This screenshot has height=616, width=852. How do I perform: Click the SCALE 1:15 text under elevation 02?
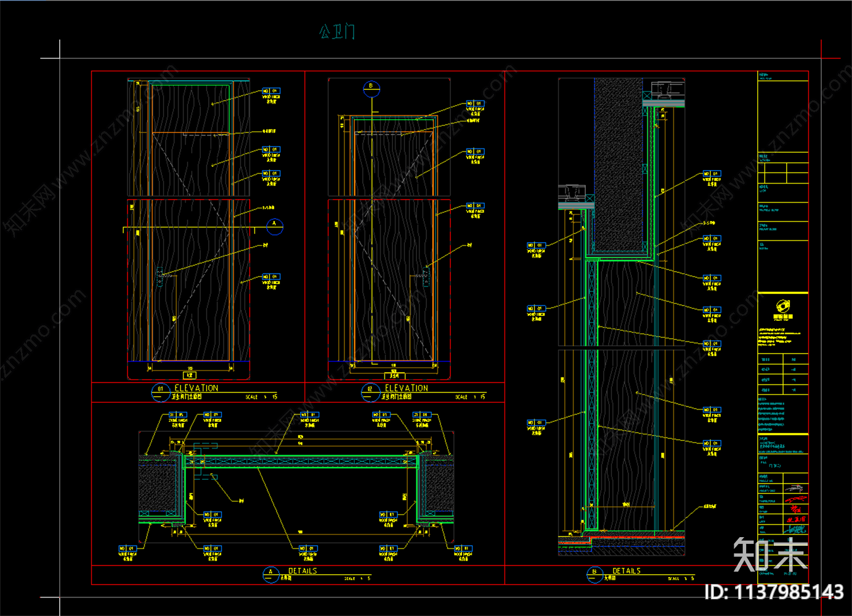pyautogui.click(x=470, y=397)
